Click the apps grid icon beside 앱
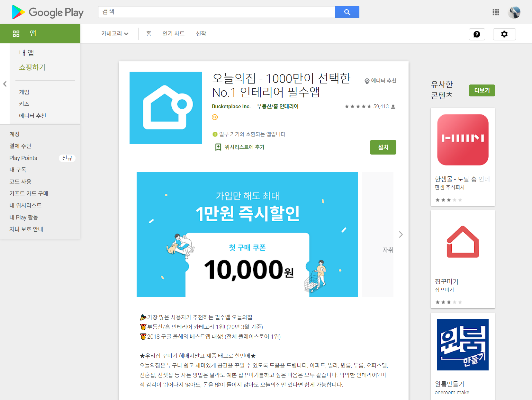The height and width of the screenshot is (400, 532). pyautogui.click(x=16, y=33)
